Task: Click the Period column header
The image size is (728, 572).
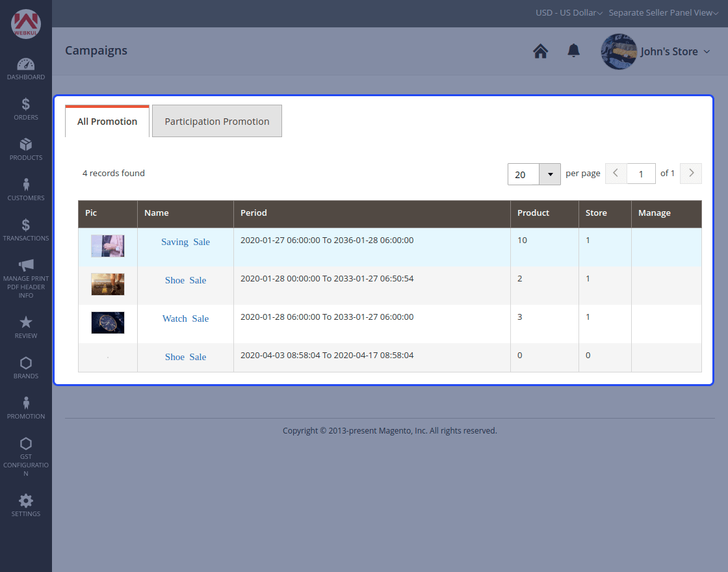Action: coord(372,214)
